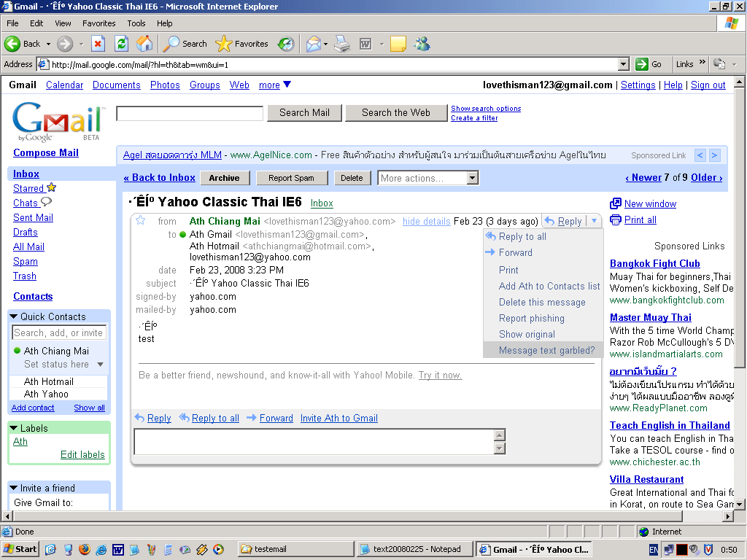747x560 pixels.
Task: Click the Search, add, or invite field
Action: coord(58,332)
